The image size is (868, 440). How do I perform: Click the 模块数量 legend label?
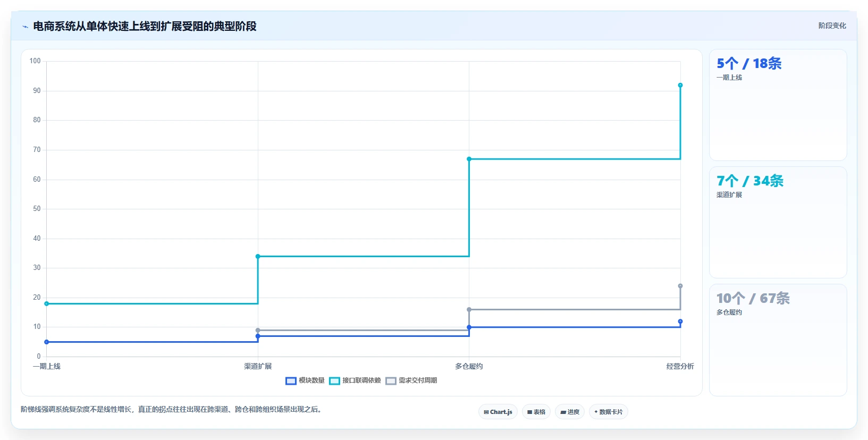(x=311, y=380)
